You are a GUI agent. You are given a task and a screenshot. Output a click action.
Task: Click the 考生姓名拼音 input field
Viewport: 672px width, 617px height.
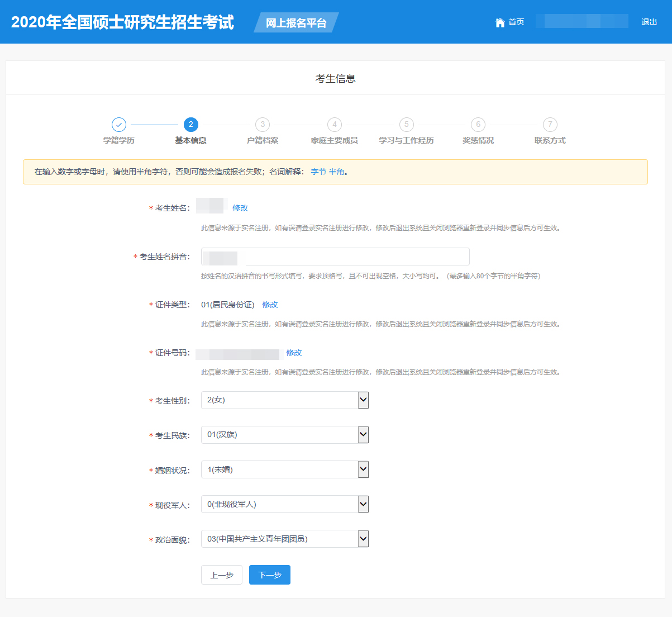(356, 257)
